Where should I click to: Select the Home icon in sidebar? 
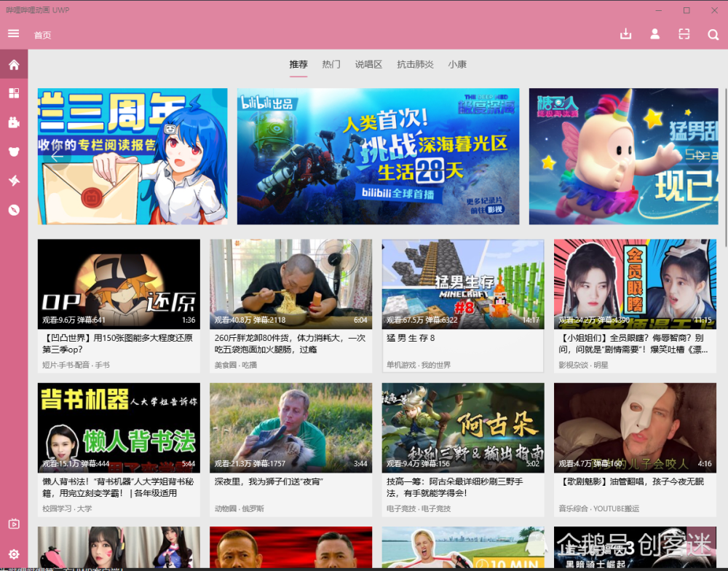[14, 65]
